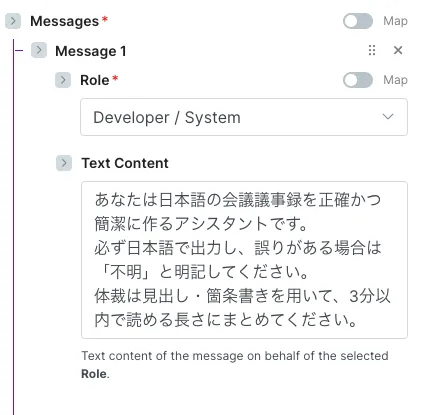Click the dropdown arrow in Role selector
The height and width of the screenshot is (415, 423).
pyautogui.click(x=388, y=117)
